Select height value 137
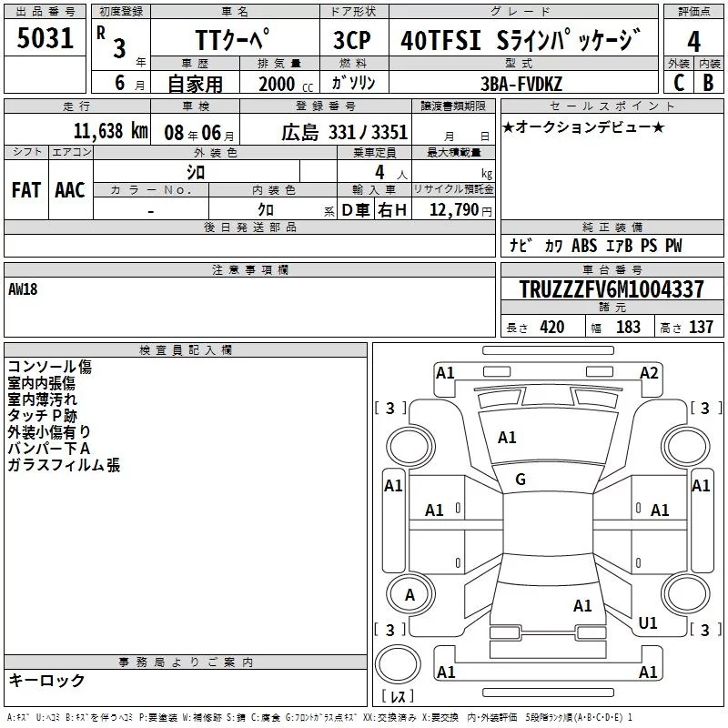 [701, 328]
